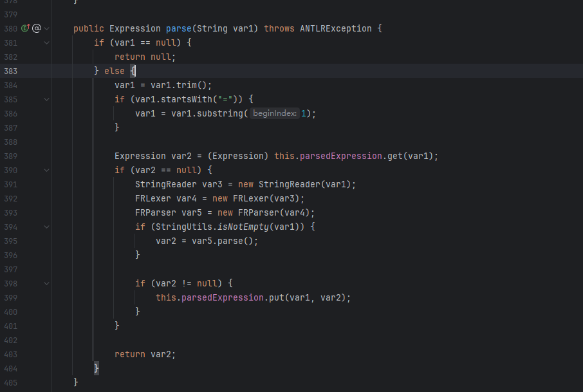
Task: Click the return var2 statement
Action: tap(145, 355)
